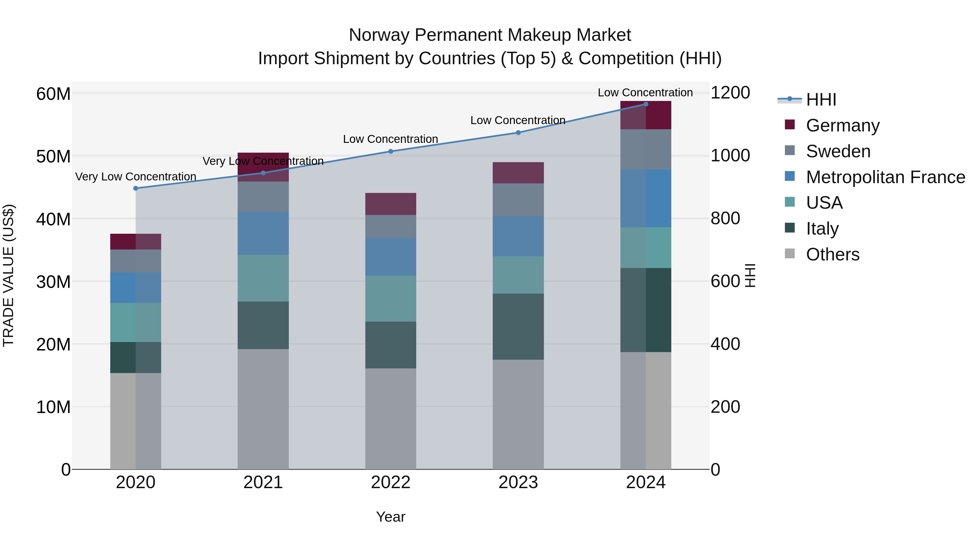Image resolution: width=980 pixels, height=551 pixels.
Task: Select the 2024 HHI data point
Action: click(646, 104)
